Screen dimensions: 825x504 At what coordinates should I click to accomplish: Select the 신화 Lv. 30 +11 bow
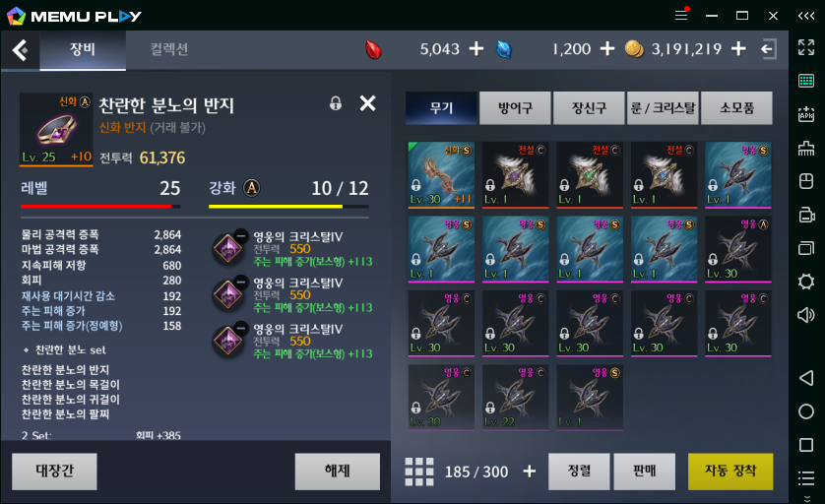coord(441,174)
